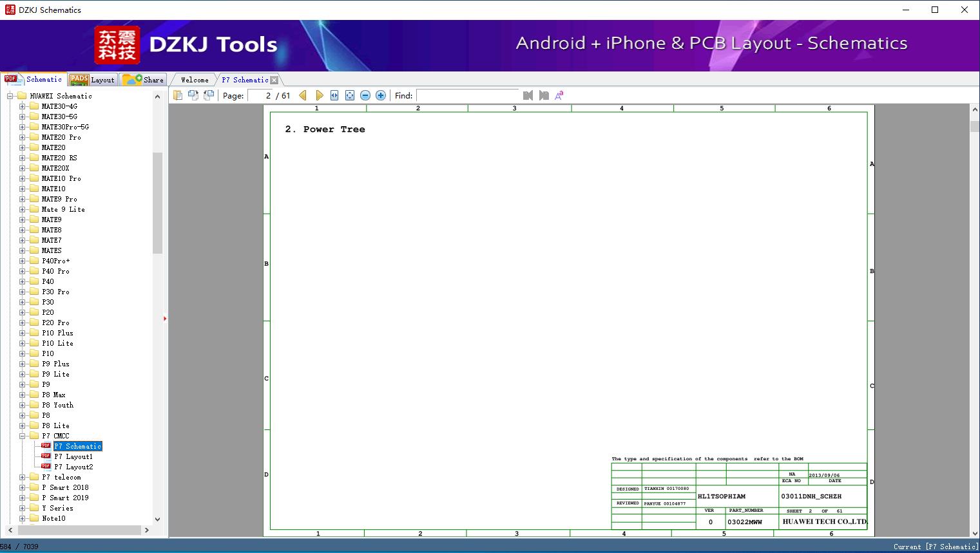The image size is (980, 553).
Task: Fit page to width icon
Action: click(x=334, y=95)
